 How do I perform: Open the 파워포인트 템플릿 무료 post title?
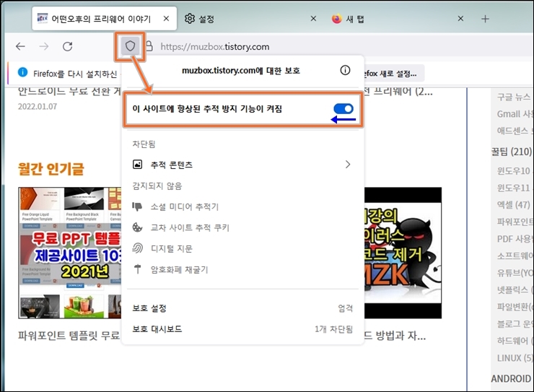pyautogui.click(x=69, y=336)
